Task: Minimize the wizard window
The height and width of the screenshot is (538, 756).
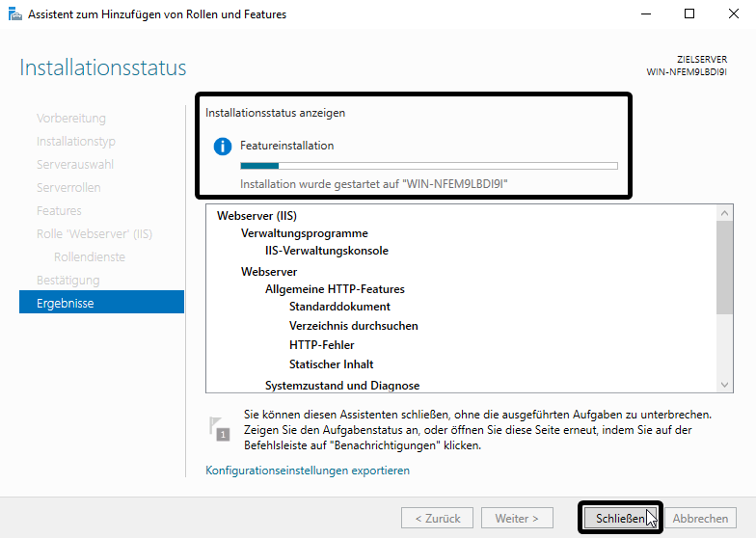Action: (646, 13)
